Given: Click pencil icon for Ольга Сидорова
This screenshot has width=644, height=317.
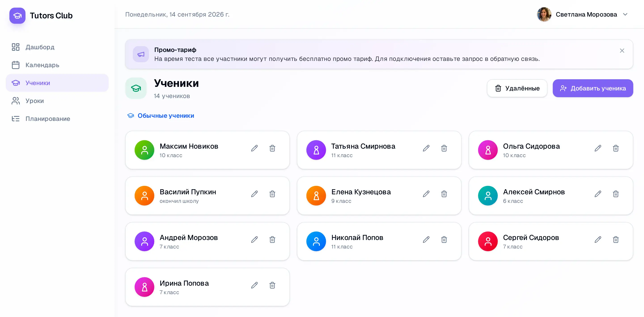Looking at the screenshot, I should coord(598,148).
